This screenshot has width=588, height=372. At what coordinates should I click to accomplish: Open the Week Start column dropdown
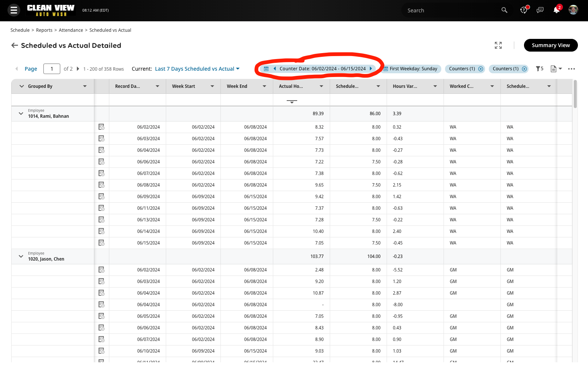click(x=212, y=86)
